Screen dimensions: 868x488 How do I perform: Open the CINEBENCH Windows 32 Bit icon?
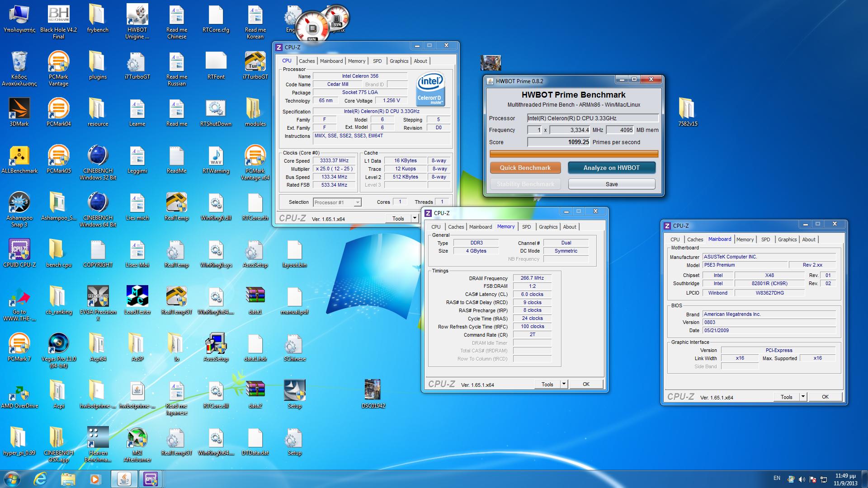pyautogui.click(x=98, y=163)
